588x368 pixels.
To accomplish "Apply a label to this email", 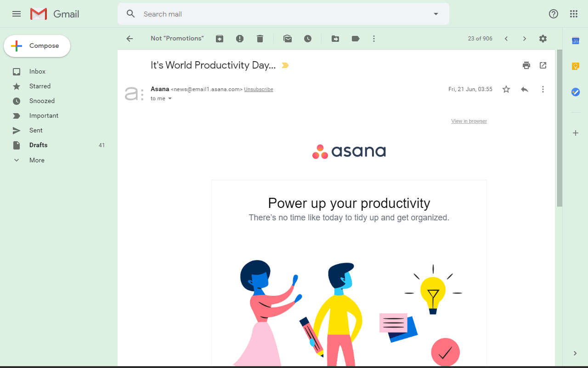I will [356, 39].
